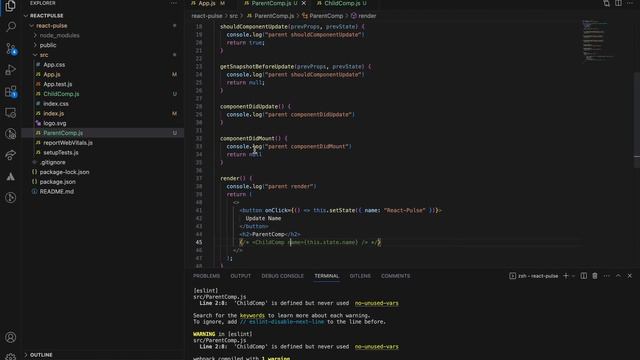This screenshot has height=360, width=640.
Task: Kill terminal with the trash icon
Action: point(595,276)
